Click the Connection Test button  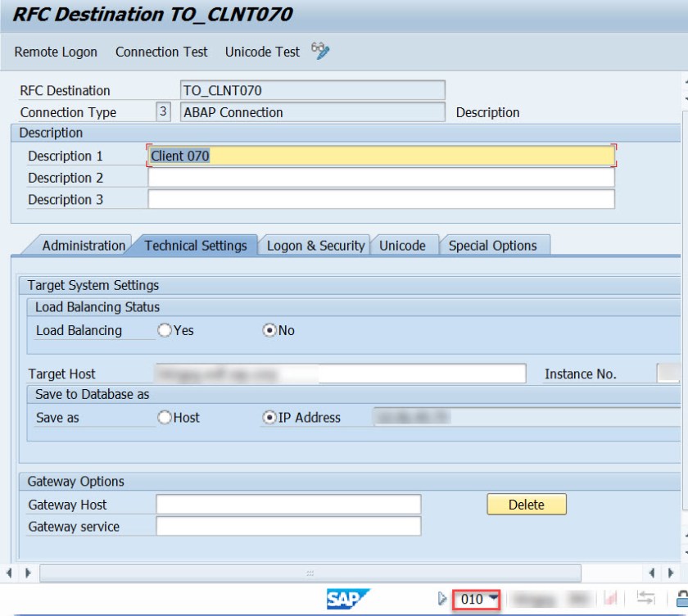[161, 52]
